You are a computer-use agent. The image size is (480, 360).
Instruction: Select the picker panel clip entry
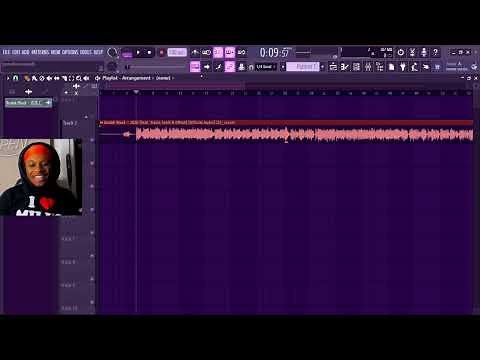(28, 102)
